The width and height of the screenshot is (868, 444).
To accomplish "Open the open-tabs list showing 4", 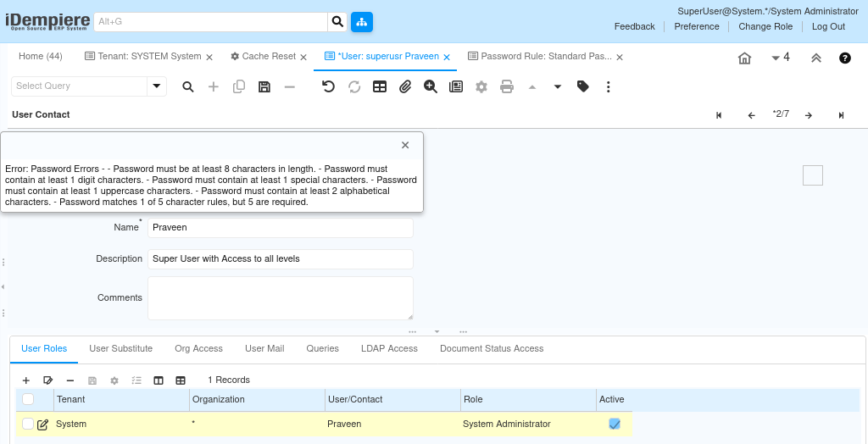I will pos(781,57).
